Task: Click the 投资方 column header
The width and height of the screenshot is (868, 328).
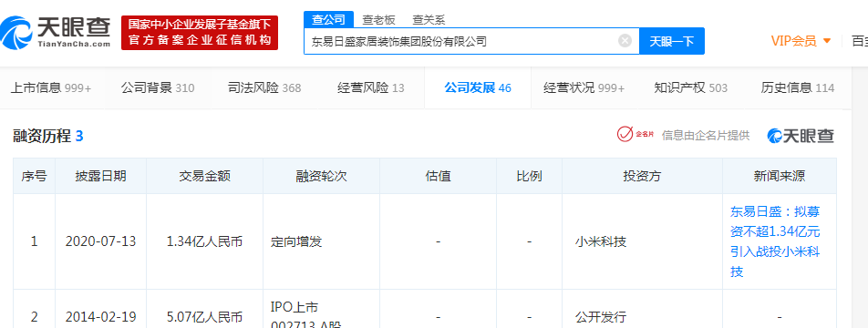Action: 642,176
